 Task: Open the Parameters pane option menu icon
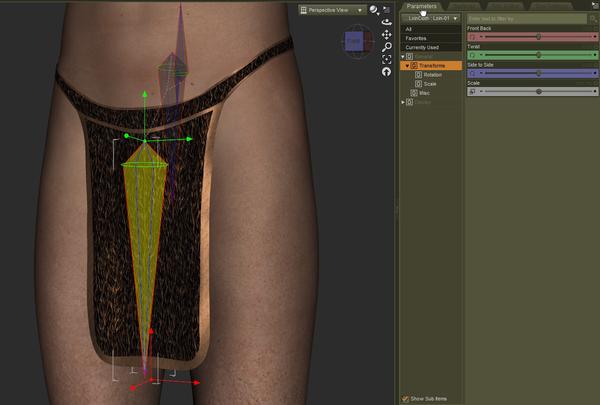(595, 4)
